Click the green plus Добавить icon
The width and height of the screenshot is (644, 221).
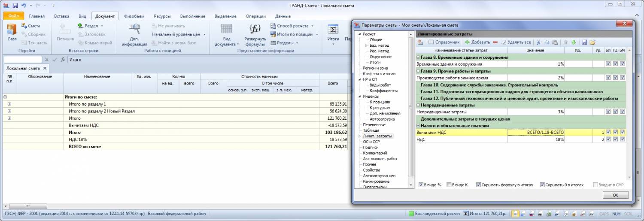(467, 42)
